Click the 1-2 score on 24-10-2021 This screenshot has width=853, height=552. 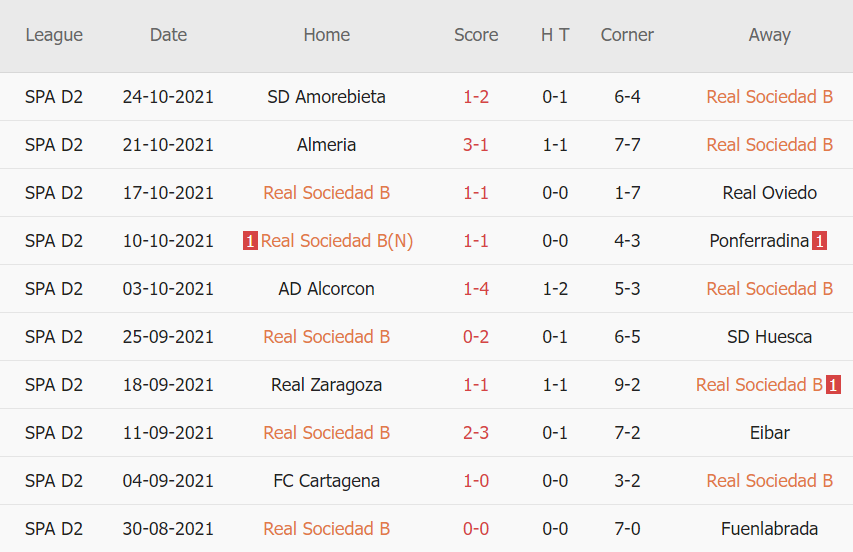(476, 97)
